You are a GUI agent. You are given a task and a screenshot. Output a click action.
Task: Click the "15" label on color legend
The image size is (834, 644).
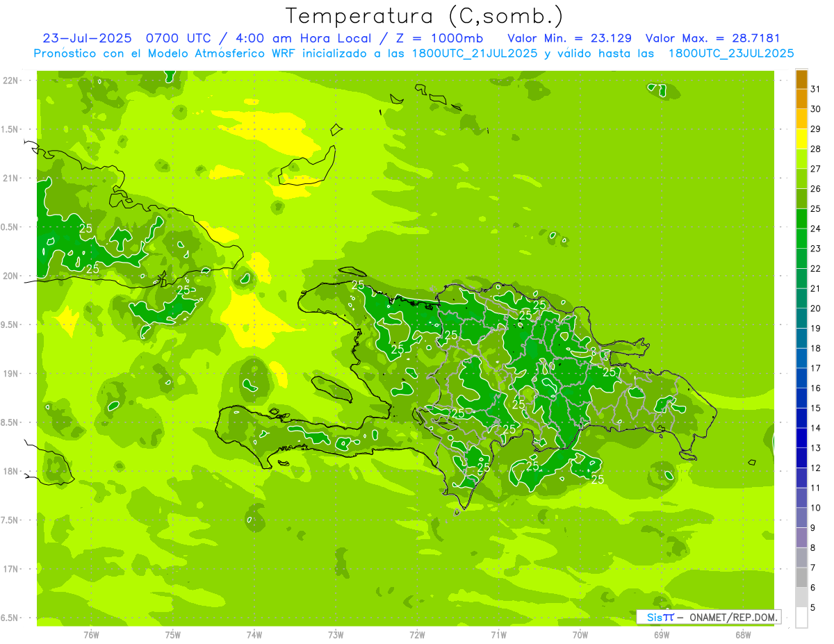coord(815,408)
